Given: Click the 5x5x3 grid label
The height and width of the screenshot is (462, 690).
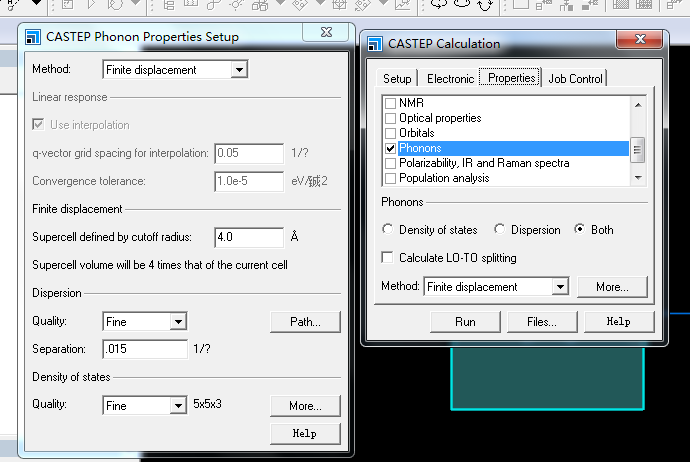Looking at the screenshot, I should click(x=207, y=404).
